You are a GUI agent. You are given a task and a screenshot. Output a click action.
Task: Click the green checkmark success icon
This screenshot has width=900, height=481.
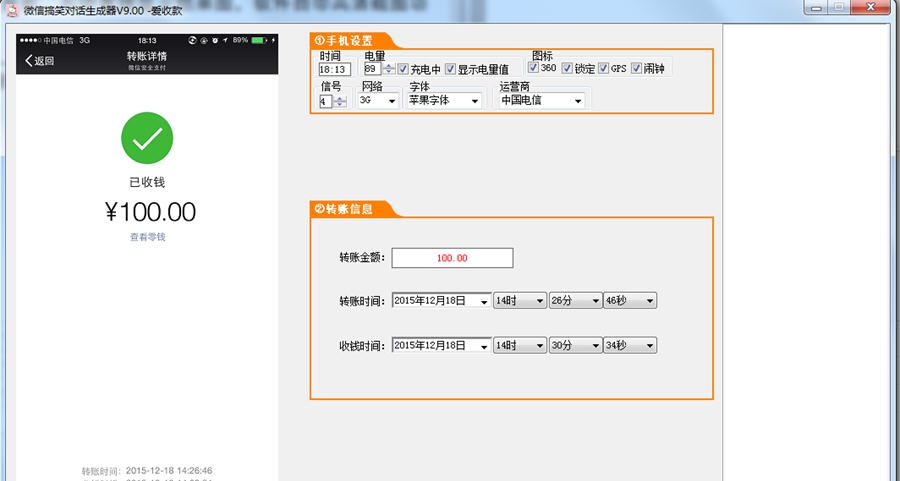pos(147,138)
